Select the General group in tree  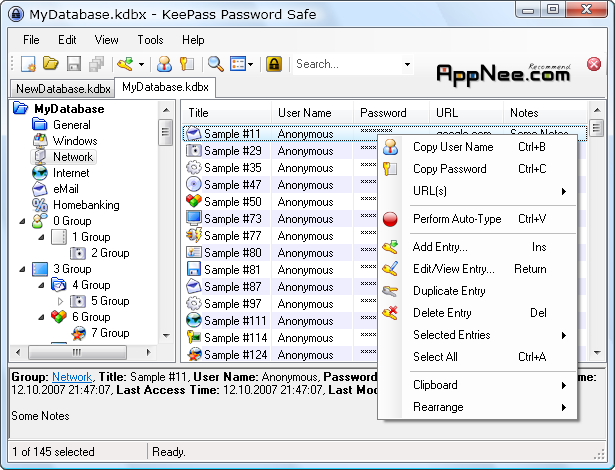[72, 125]
